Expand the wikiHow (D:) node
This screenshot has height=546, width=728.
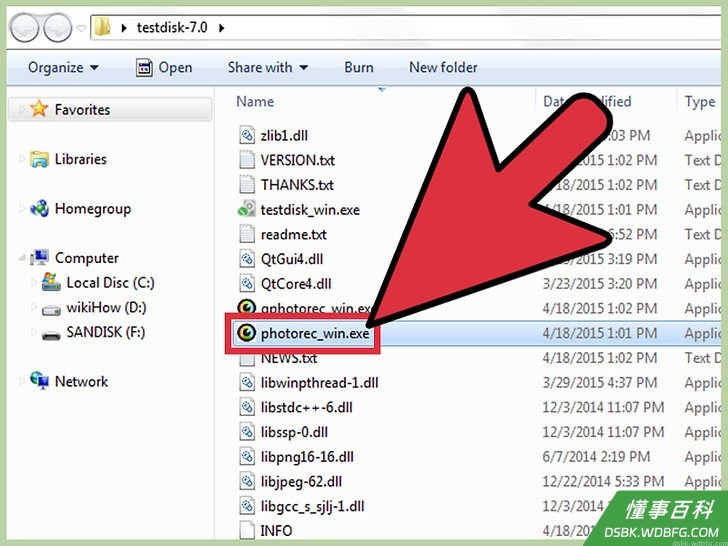pos(33,307)
